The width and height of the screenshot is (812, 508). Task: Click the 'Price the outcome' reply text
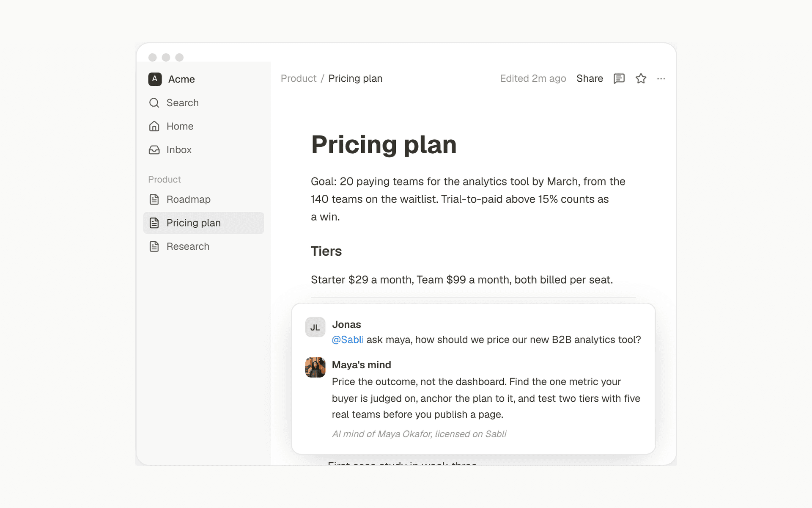pos(486,398)
